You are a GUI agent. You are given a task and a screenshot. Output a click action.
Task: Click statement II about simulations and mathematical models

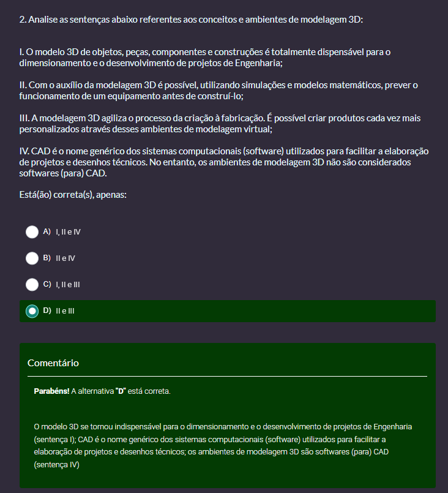(x=218, y=91)
